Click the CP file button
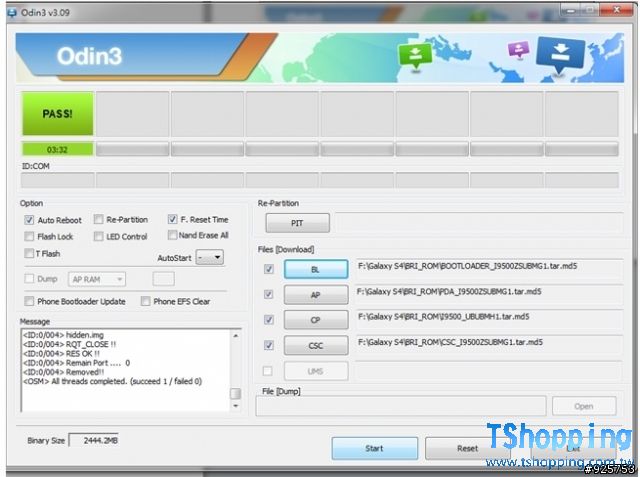Viewport: 640px width, 477px height. pyautogui.click(x=316, y=320)
